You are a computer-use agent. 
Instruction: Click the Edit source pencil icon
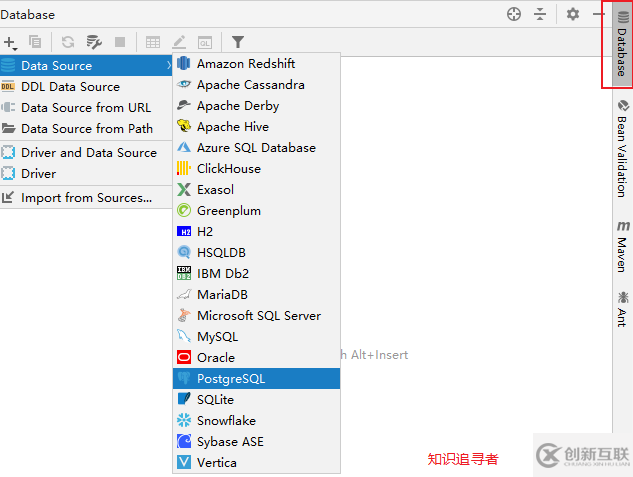(179, 42)
